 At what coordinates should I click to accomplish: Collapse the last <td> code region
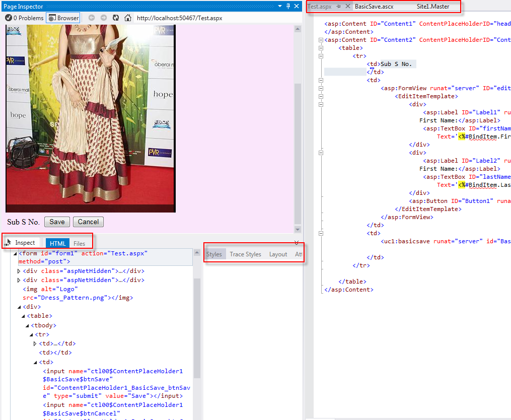[x=321, y=233]
